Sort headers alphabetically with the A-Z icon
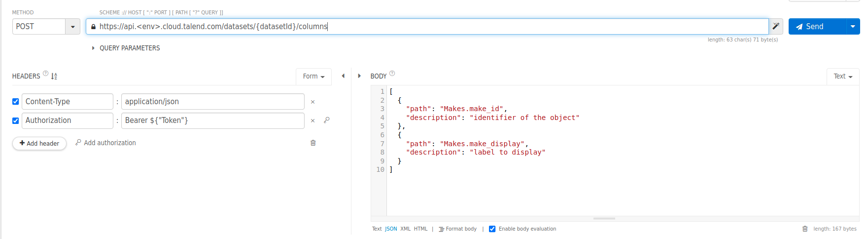This screenshot has height=239, width=868. pos(54,76)
